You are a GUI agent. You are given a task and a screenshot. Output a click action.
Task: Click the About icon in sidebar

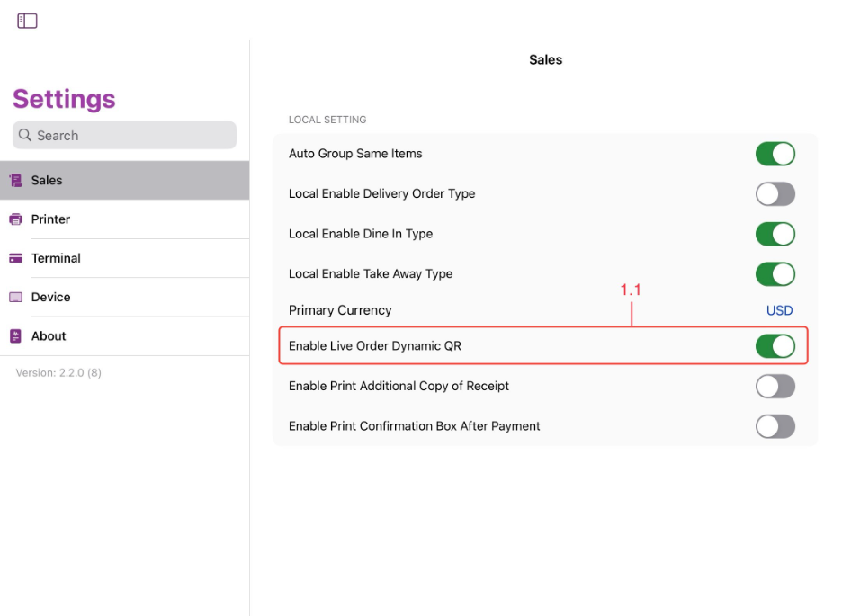[15, 336]
